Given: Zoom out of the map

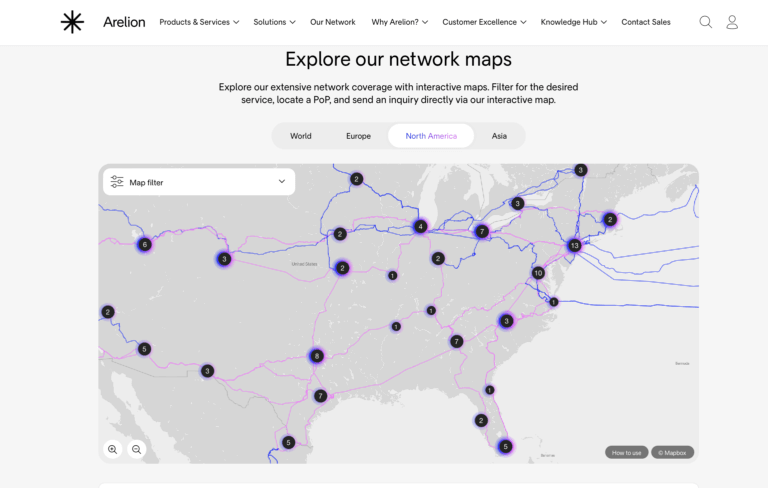Looking at the screenshot, I should click(x=137, y=449).
